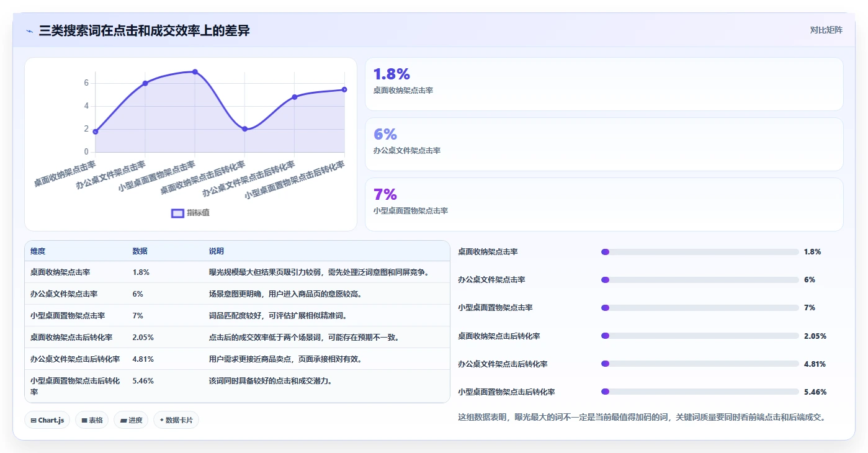Click the chart point for 办公桌文件架点击率

(145, 83)
